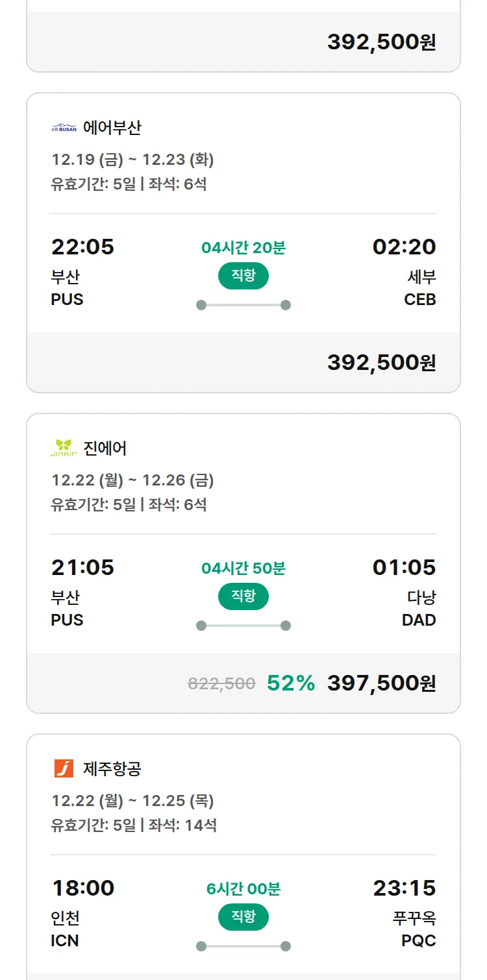The width and height of the screenshot is (487, 980).
Task: Select the Air Busan 392,500원 price footer
Action: point(381,362)
